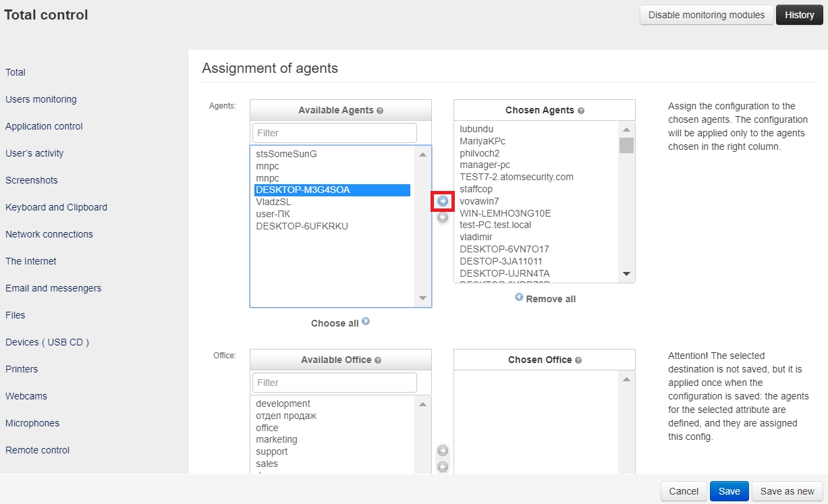The width and height of the screenshot is (828, 504).
Task: Click the office move-right arrow icon
Action: tap(443, 451)
